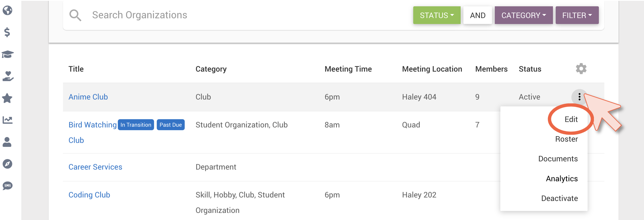Open the SMS chat bubble icon
This screenshot has width=644, height=220.
click(x=7, y=186)
